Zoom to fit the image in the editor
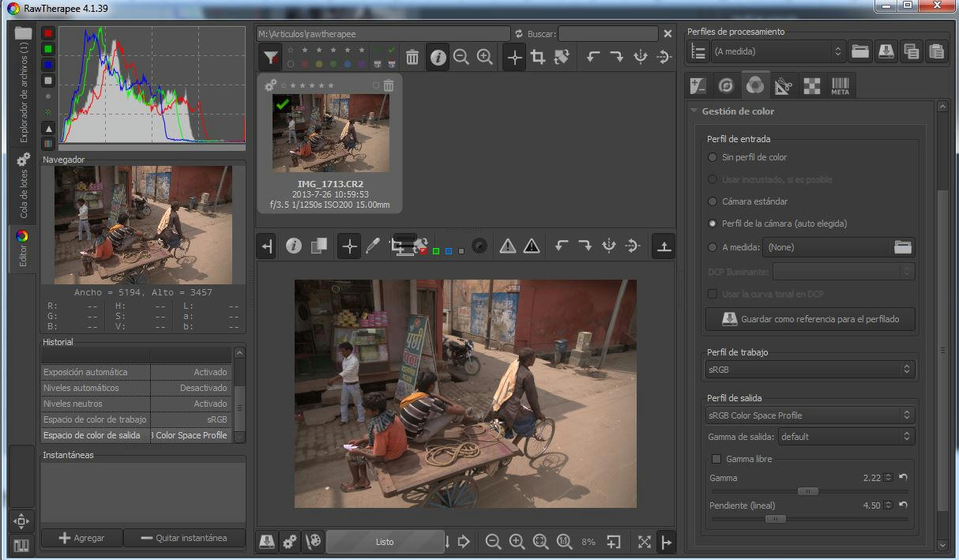 click(x=540, y=542)
